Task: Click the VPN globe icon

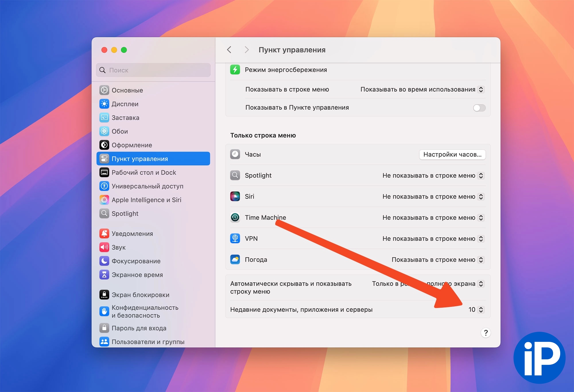Action: (x=235, y=238)
